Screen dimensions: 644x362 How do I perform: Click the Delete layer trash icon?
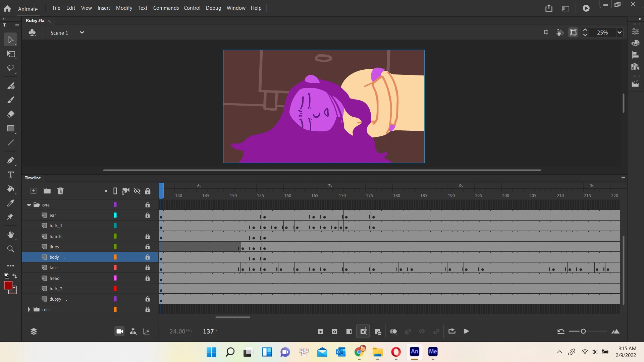point(60,191)
